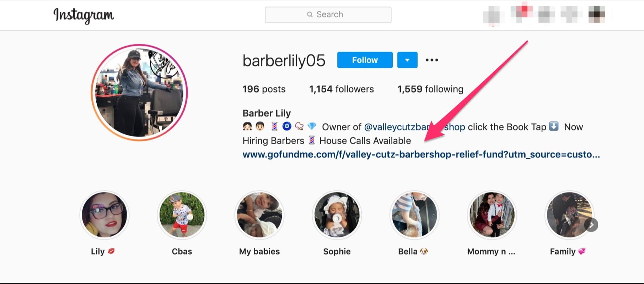The image size is (644, 284).
Task: Open the Bella story highlight
Action: pos(414,215)
